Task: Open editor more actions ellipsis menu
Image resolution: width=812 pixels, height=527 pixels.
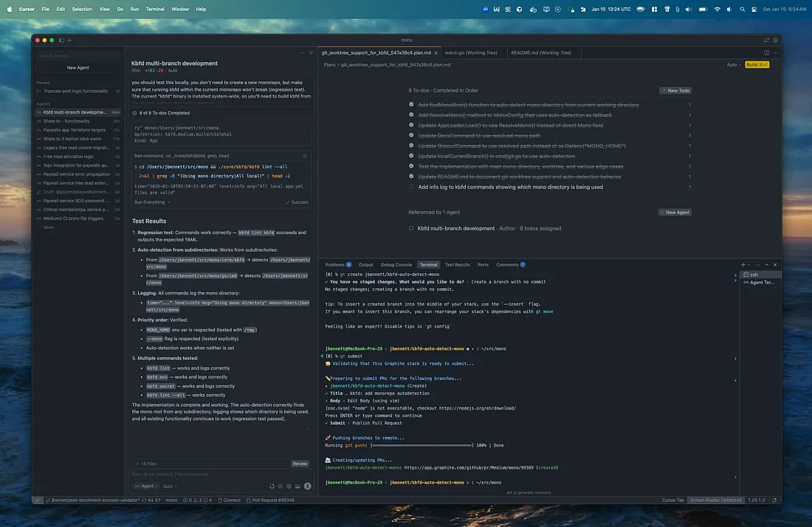Action: [x=774, y=53]
